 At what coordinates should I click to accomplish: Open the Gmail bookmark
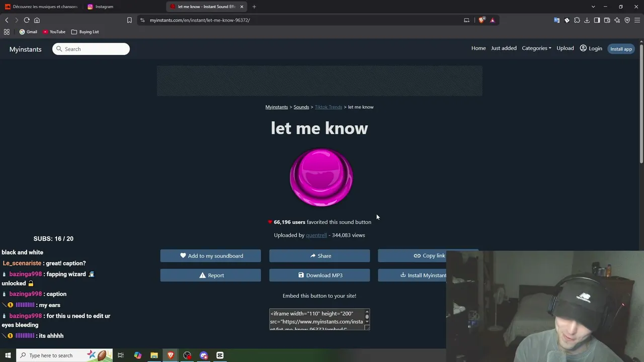[x=28, y=32]
